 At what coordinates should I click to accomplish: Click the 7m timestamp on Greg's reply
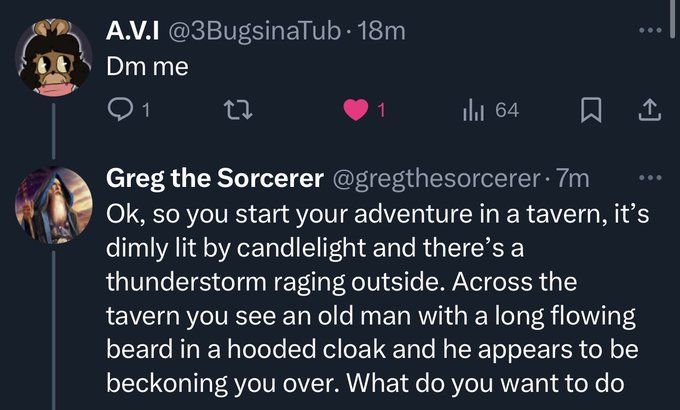572,180
